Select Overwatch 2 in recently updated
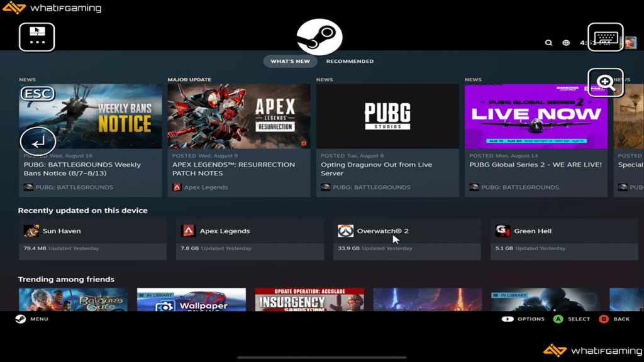Screen dimensions: 644x362 pyautogui.click(x=406, y=239)
